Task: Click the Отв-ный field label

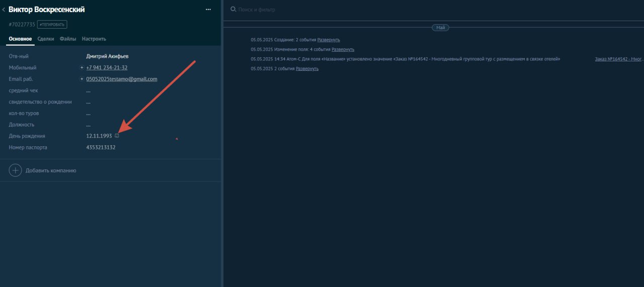Action: [x=19, y=56]
